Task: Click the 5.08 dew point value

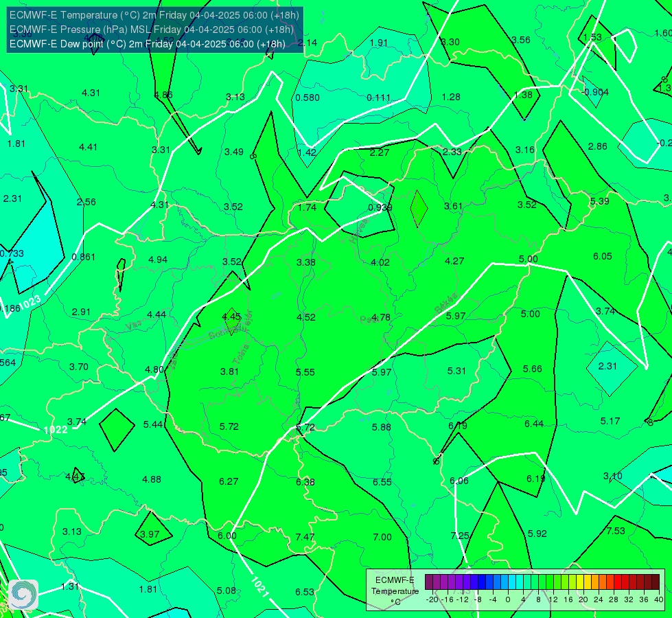Action: click(227, 591)
